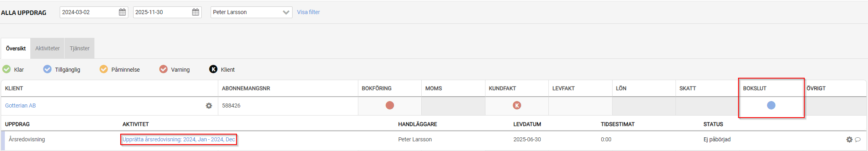
Task: Click the blue Bokslut available indicator
Action: tap(771, 105)
